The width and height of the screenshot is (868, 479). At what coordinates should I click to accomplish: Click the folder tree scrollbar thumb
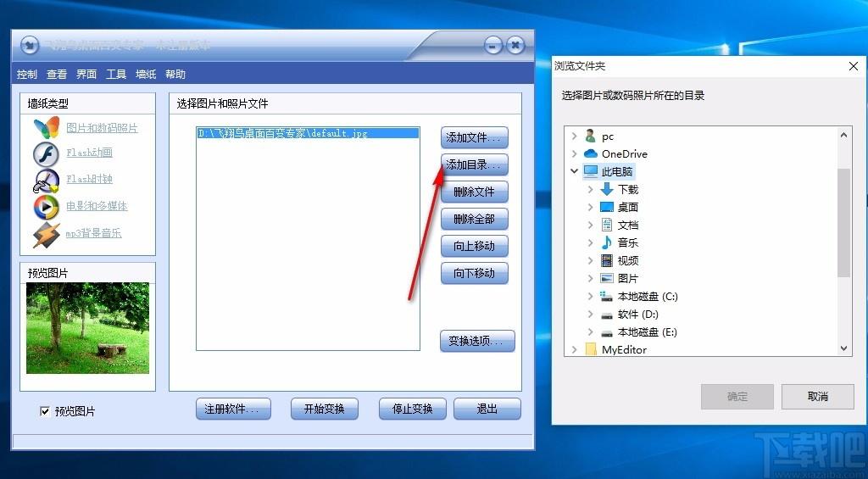point(843,223)
